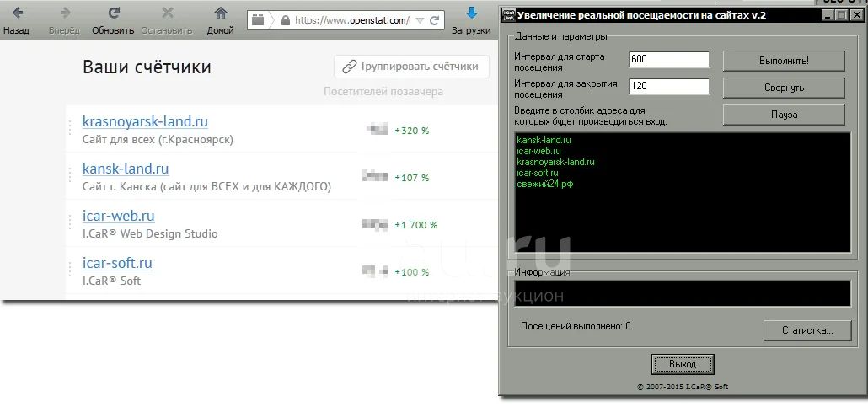This screenshot has width=868, height=407.
Task: Click the +1 700 % growth value
Action: (415, 225)
